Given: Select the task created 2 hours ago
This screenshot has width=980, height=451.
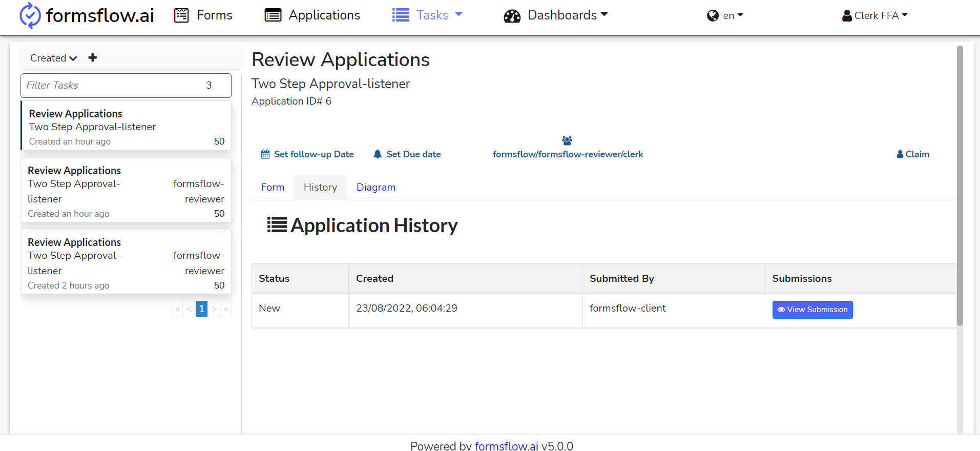Looking at the screenshot, I should [x=126, y=261].
